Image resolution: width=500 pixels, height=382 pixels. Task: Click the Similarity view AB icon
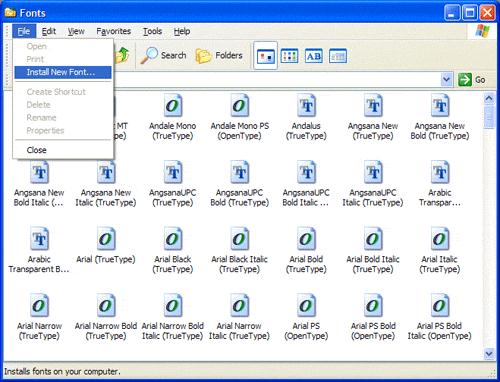click(x=314, y=56)
